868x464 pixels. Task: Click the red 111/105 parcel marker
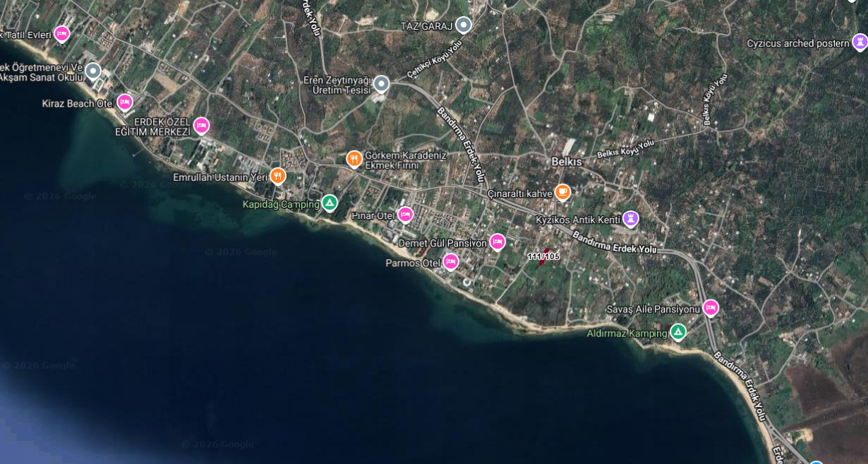pos(543,256)
